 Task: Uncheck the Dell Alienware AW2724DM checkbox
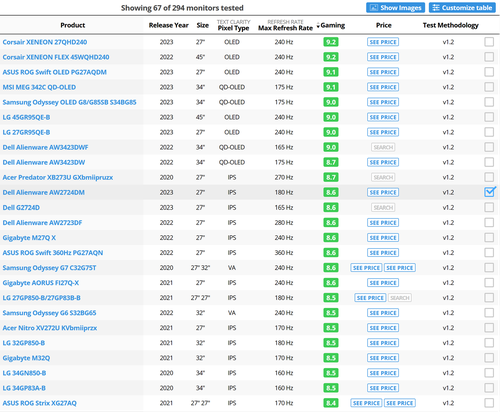(489, 192)
